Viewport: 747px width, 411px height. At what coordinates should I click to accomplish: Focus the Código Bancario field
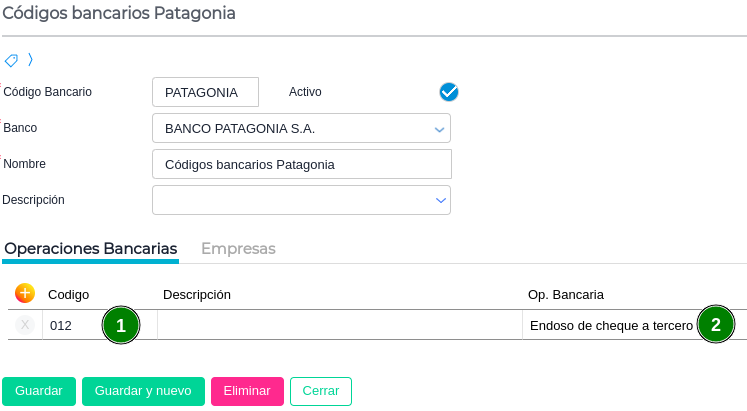tap(205, 92)
